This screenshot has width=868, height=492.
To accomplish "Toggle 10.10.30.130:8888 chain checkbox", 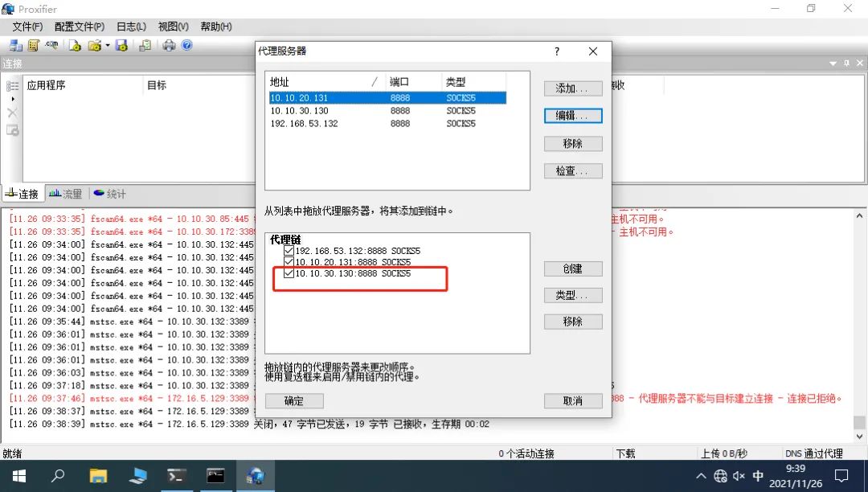I will [x=289, y=273].
